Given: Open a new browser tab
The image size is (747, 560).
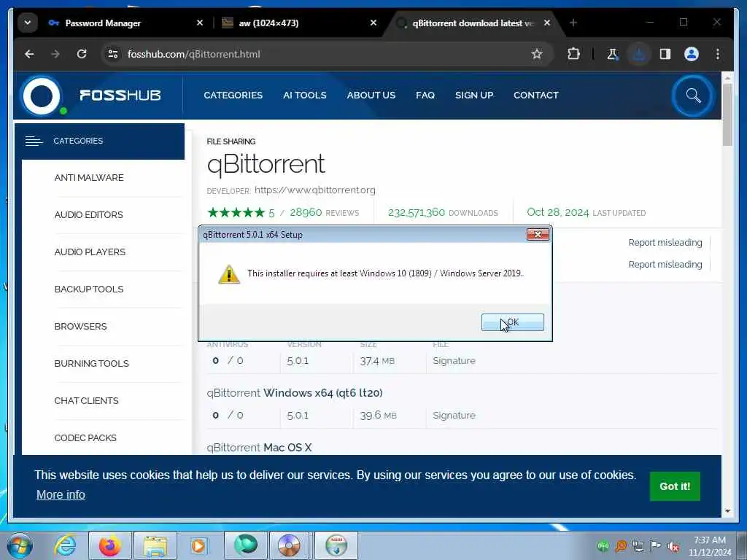Looking at the screenshot, I should [x=573, y=23].
